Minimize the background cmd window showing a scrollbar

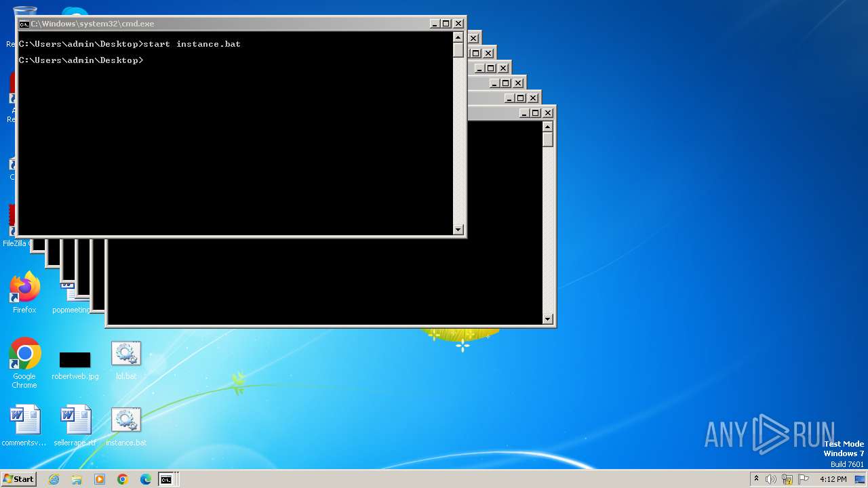coord(524,113)
